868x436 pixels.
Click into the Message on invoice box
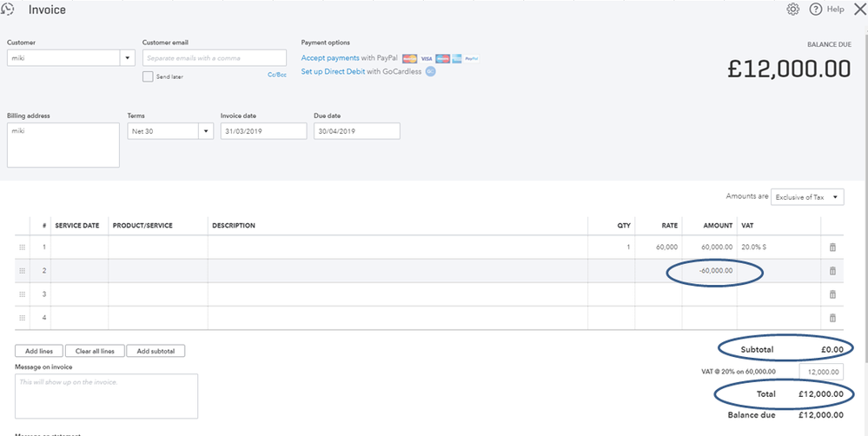click(x=107, y=396)
